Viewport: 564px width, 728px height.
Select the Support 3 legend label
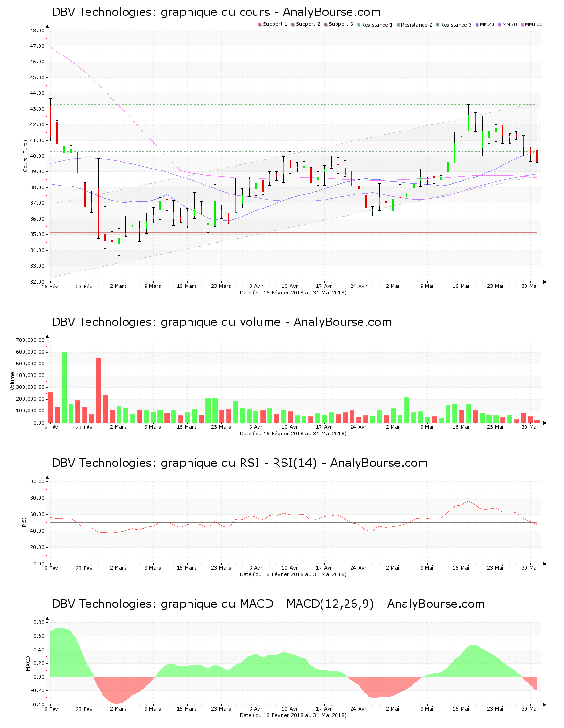click(x=341, y=24)
